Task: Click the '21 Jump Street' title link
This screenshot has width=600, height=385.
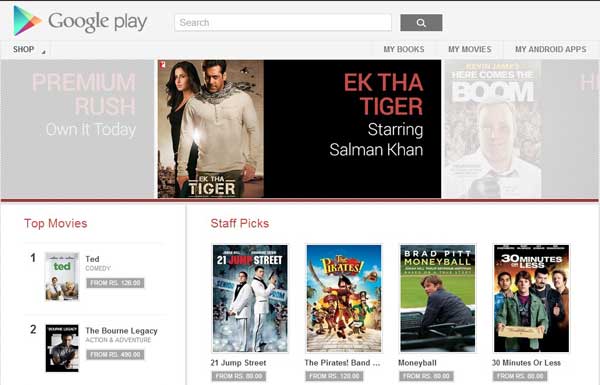Action: tap(238, 363)
